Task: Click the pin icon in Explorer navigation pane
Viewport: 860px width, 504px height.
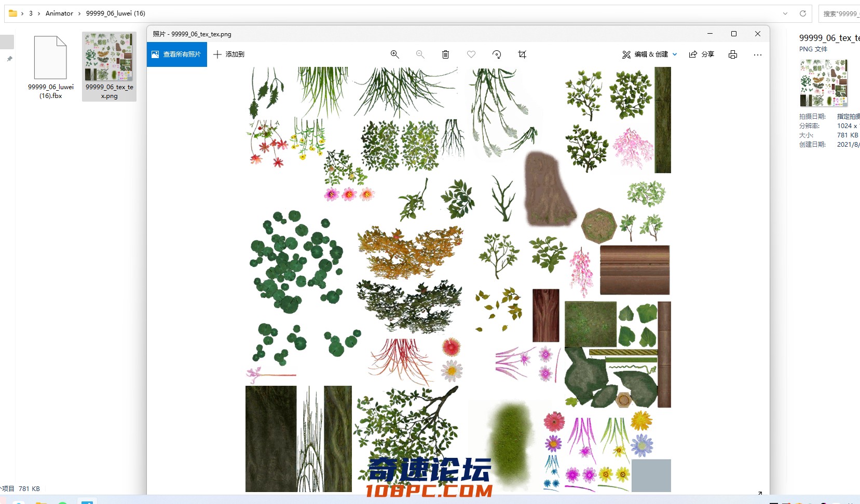Action: [9, 59]
